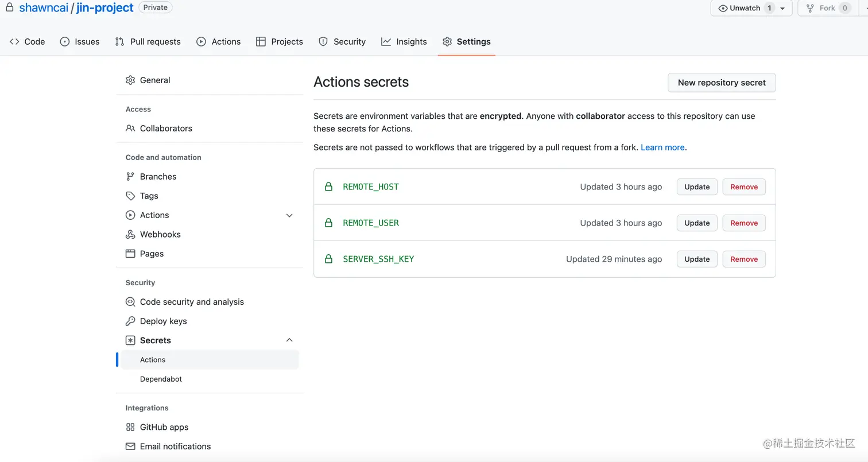Click the GitHub apps grid icon
This screenshot has height=462, width=868.
coord(130,427)
